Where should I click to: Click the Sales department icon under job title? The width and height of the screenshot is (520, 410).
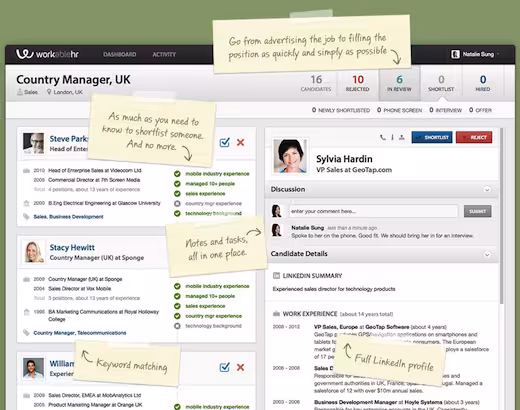tap(20, 92)
